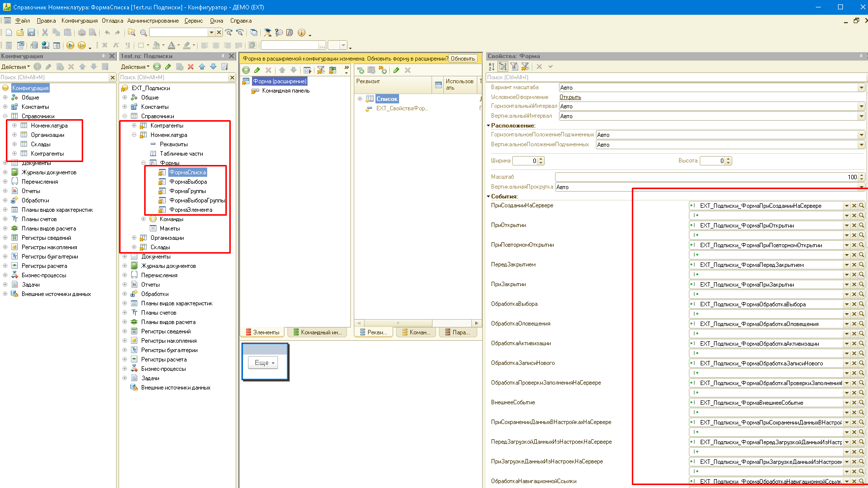Collapse Справочники in Подписки tree

tap(124, 116)
